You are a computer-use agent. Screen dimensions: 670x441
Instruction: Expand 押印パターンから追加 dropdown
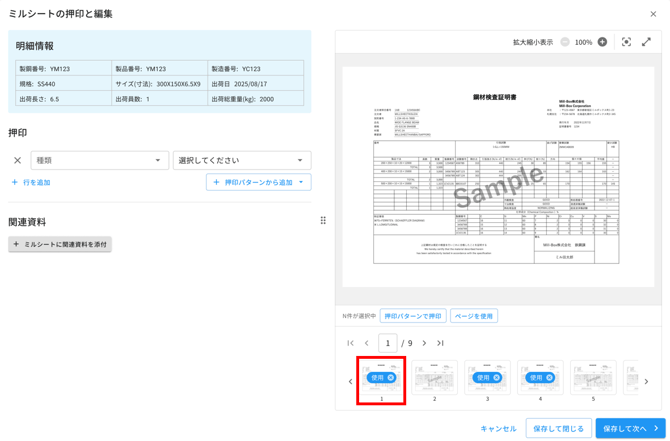coord(301,182)
